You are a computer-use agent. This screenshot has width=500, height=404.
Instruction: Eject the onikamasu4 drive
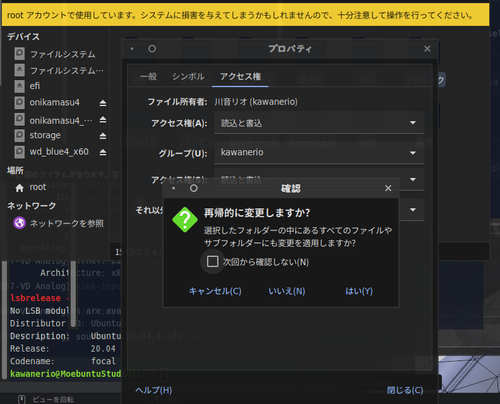tap(103, 103)
